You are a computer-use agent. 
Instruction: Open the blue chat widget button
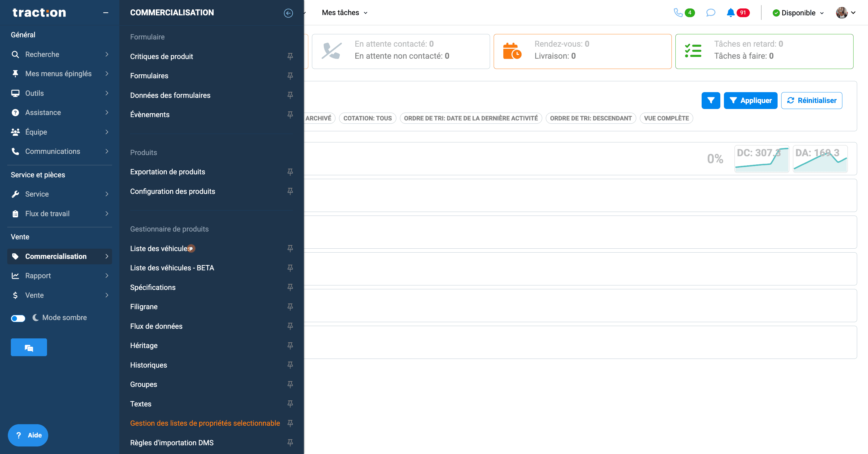(x=29, y=347)
